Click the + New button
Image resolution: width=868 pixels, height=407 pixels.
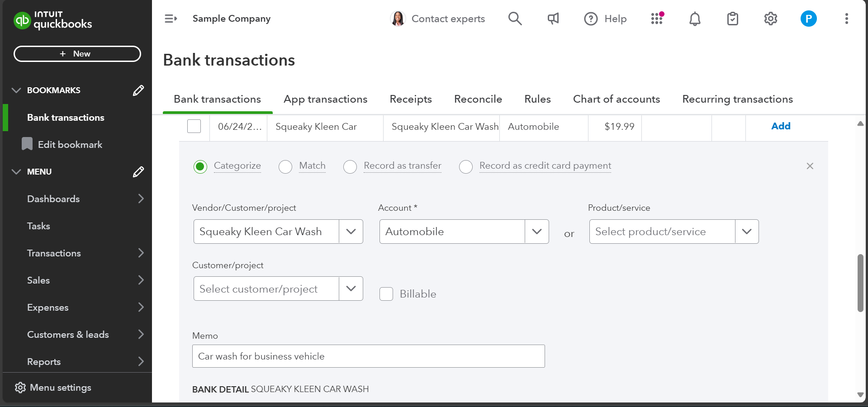pyautogui.click(x=77, y=54)
